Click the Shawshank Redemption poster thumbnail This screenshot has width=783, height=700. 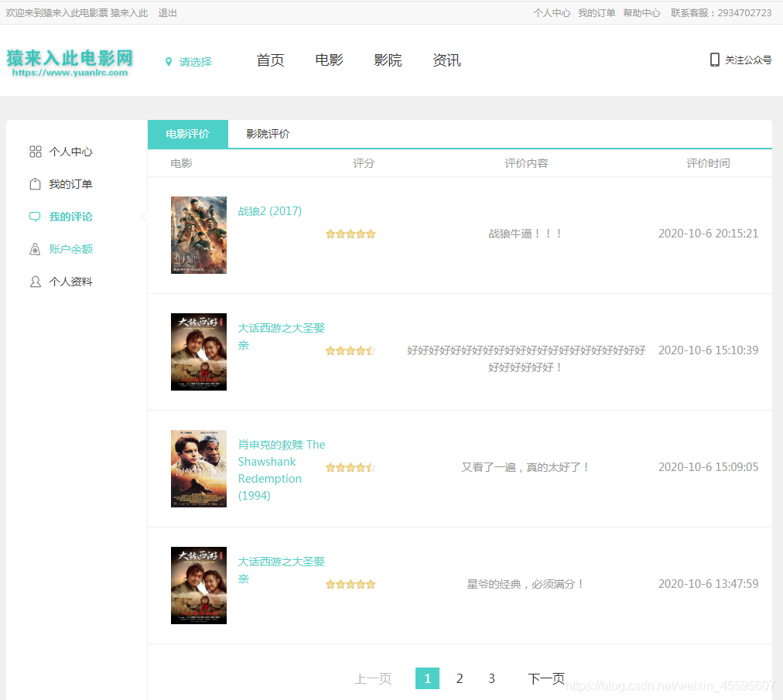pos(199,468)
